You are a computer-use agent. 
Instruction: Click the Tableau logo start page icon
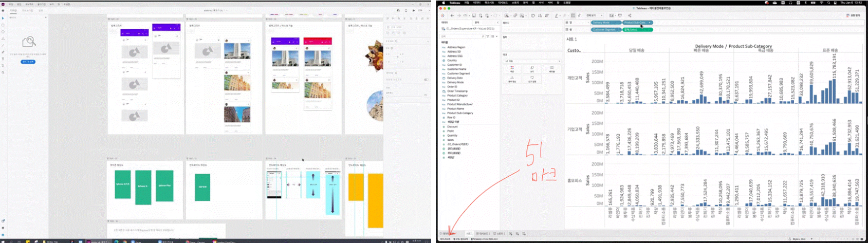coord(442,15)
